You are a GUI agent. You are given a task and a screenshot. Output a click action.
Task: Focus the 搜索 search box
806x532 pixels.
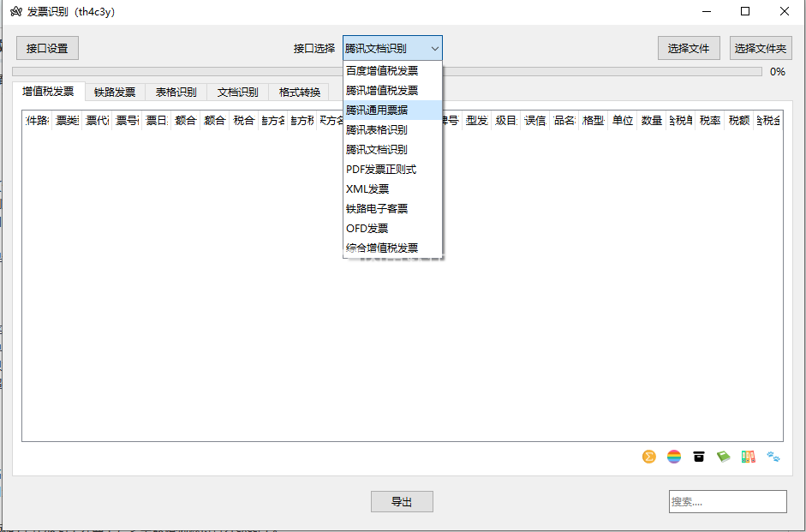click(728, 502)
